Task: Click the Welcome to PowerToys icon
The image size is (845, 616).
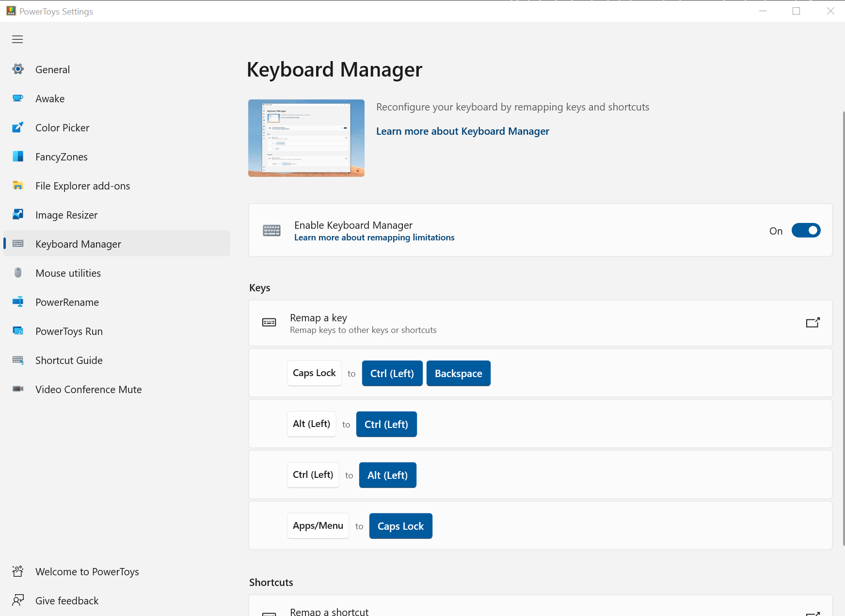Action: point(18,571)
